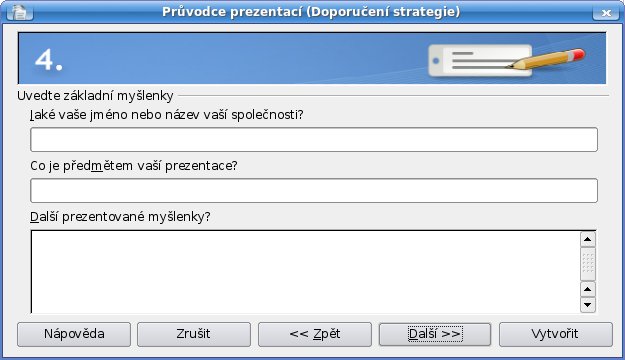
Task: Focus the name or company input field
Action: 314,140
